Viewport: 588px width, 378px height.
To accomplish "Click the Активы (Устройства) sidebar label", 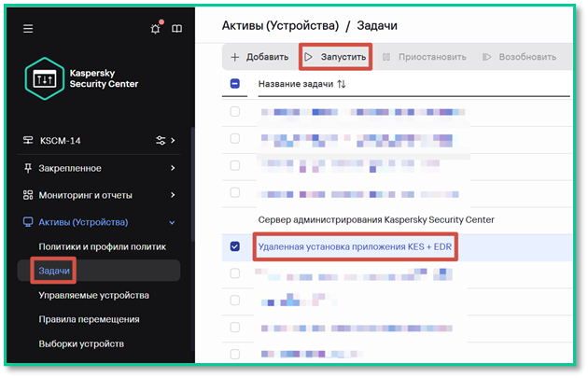I will (x=83, y=222).
